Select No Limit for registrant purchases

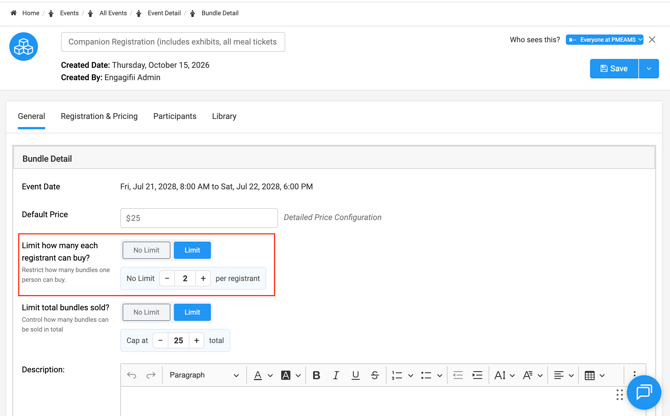(x=146, y=250)
